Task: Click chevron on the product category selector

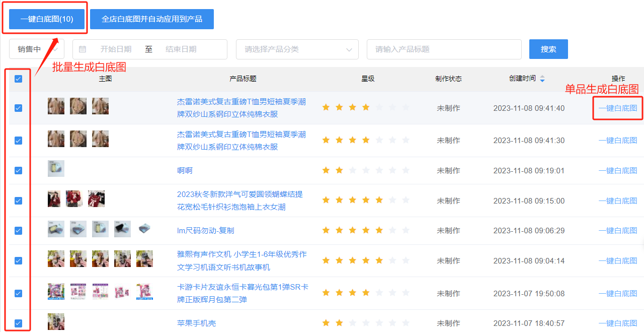Action: [x=349, y=49]
